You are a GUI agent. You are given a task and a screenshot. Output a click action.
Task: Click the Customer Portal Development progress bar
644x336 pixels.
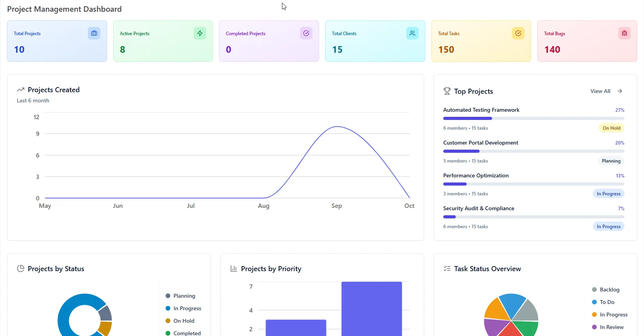click(x=534, y=151)
